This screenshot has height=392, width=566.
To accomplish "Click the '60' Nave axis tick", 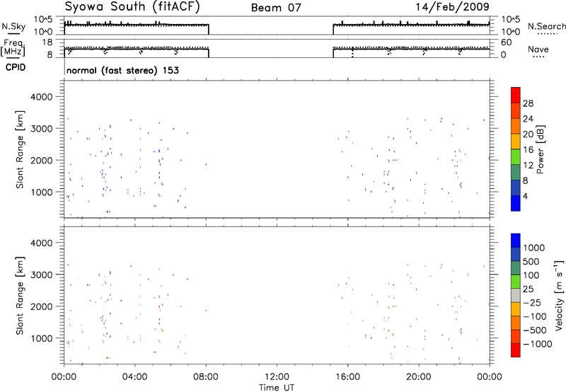I will [x=506, y=42].
